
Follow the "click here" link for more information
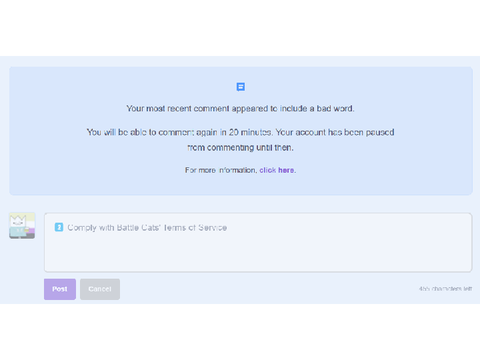pos(277,170)
